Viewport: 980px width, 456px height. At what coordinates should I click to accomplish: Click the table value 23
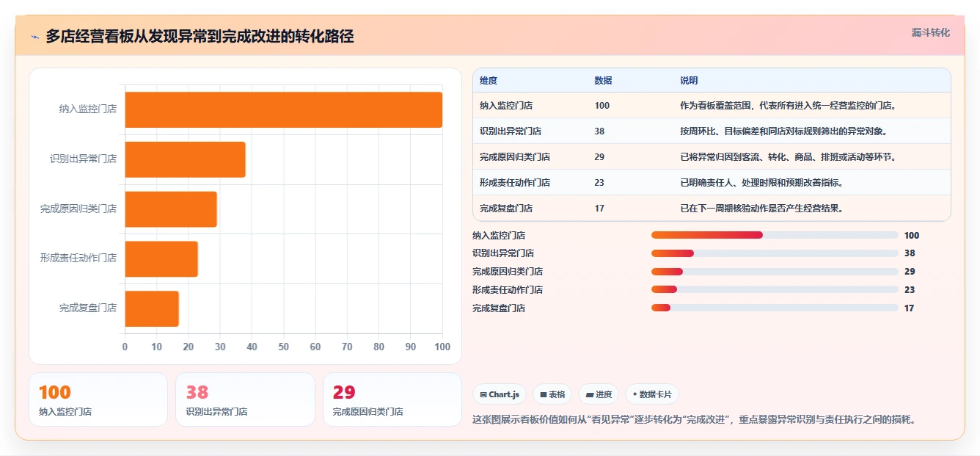point(599,183)
